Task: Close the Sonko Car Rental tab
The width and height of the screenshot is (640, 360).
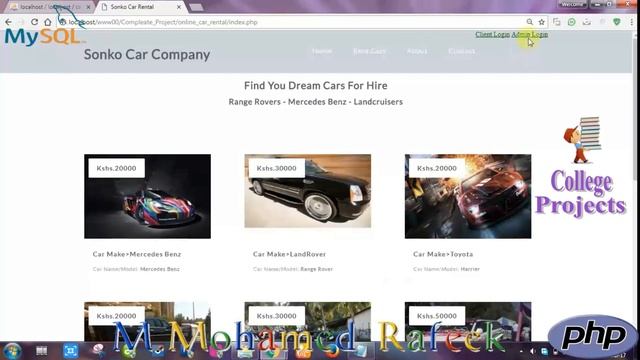Action: pos(179,7)
